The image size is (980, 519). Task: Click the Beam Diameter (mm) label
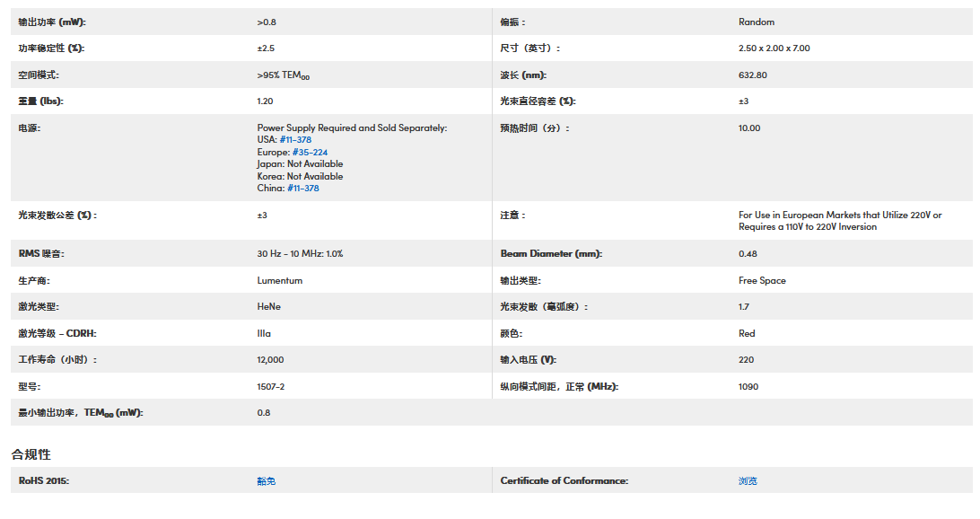point(551,254)
